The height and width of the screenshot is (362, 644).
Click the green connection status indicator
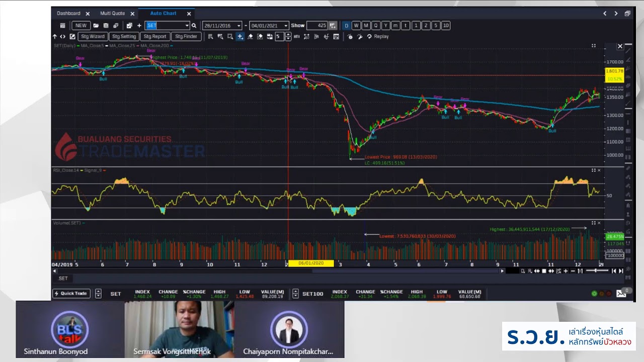594,294
